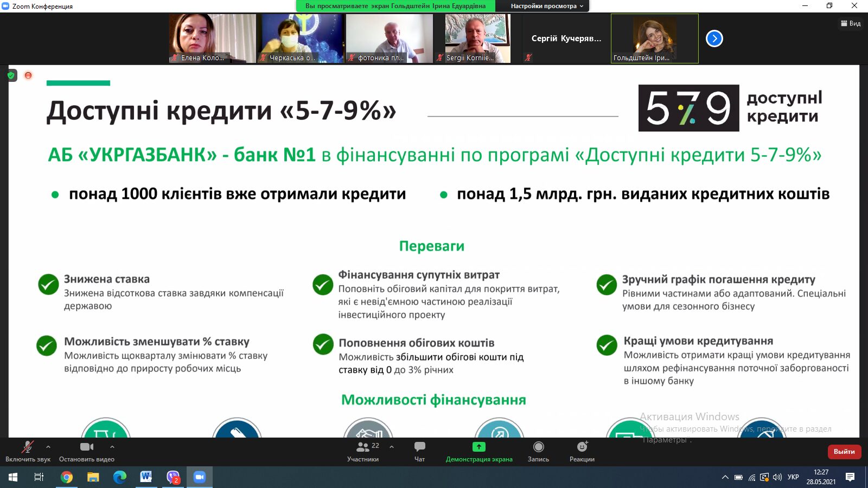Open battery status in tray
Image resolution: width=868 pixels, height=488 pixels.
pyautogui.click(x=738, y=477)
